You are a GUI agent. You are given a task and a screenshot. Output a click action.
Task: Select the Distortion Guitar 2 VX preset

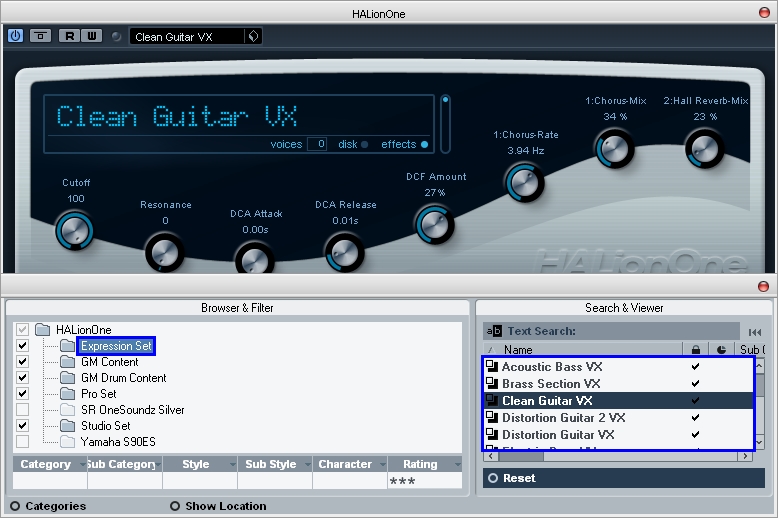(618, 417)
